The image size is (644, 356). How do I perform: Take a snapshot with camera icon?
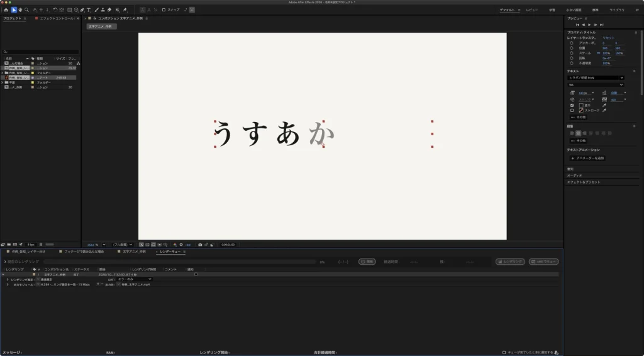pyautogui.click(x=200, y=245)
